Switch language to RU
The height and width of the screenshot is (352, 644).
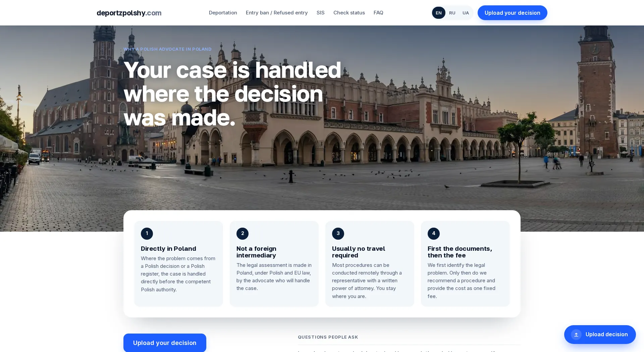click(452, 13)
